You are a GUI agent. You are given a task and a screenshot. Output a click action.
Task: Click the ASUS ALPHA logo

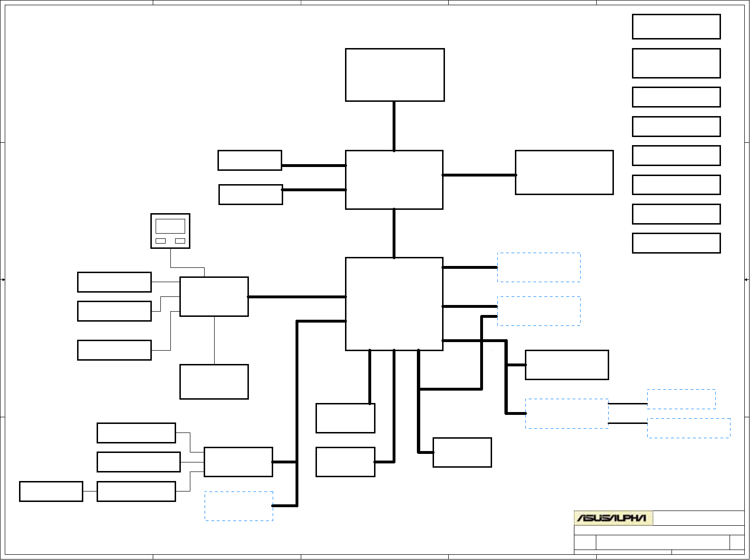click(x=613, y=518)
